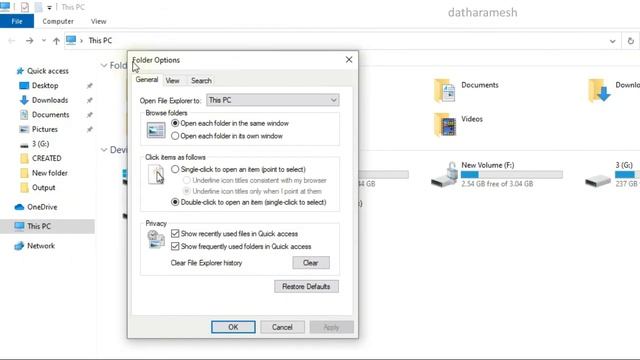640x360 pixels.
Task: Select Pictures icon in the sidebar
Action: coord(24,129)
